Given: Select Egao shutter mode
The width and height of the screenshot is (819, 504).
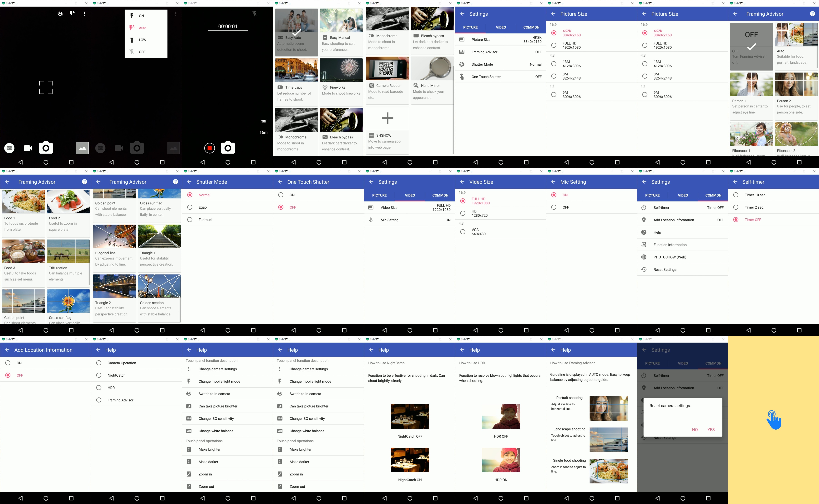Looking at the screenshot, I should pos(227,207).
